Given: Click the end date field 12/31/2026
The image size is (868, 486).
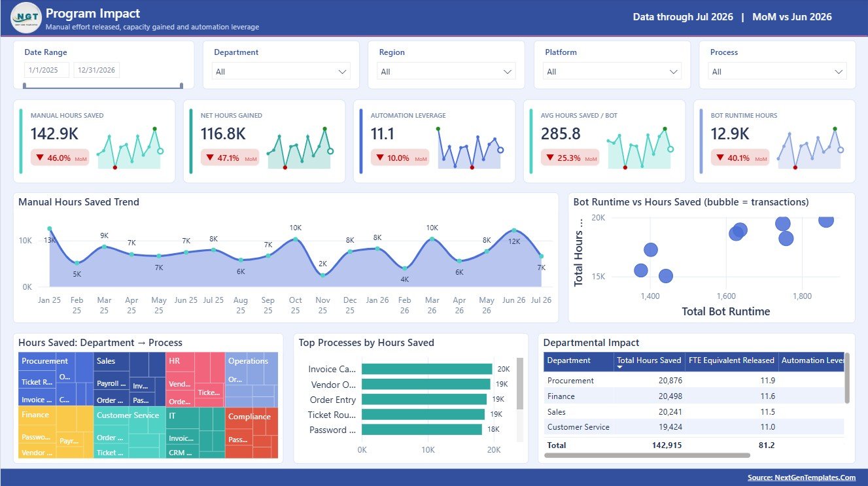Looking at the screenshot, I should click(96, 70).
